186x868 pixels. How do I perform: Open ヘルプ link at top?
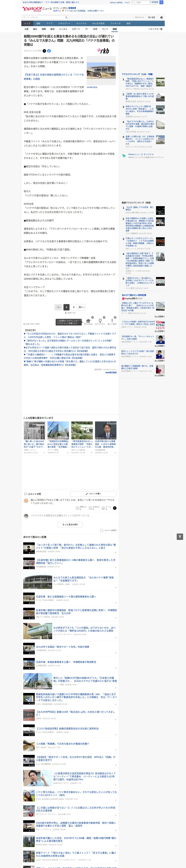pos(127,2)
